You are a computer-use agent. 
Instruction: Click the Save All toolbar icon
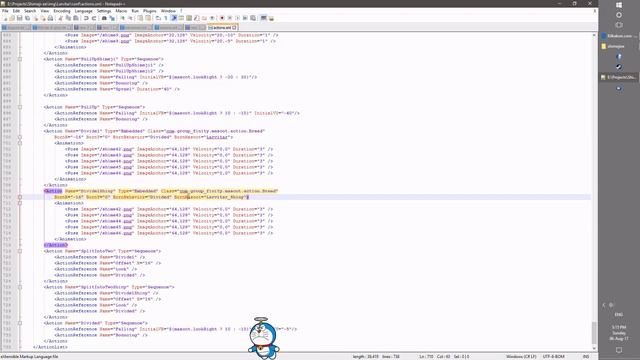point(27,18)
